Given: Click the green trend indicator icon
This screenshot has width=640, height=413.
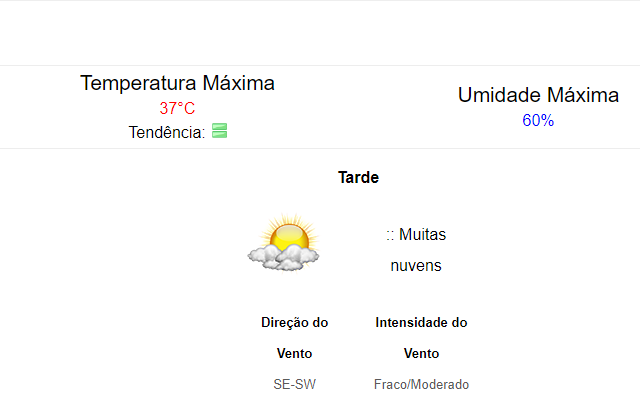Looking at the screenshot, I should click(220, 131).
